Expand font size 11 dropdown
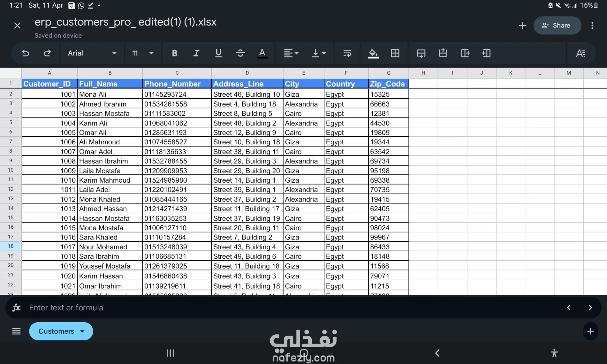 point(143,53)
